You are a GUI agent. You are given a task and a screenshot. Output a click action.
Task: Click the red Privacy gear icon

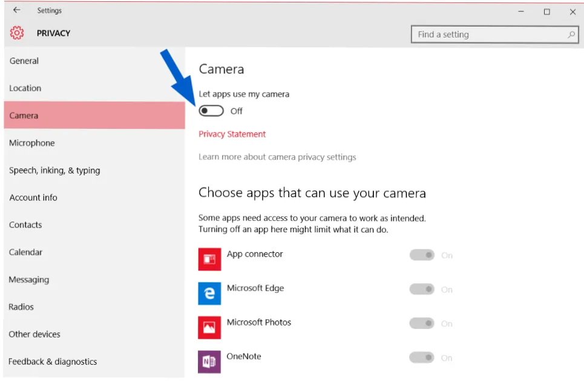tap(17, 33)
